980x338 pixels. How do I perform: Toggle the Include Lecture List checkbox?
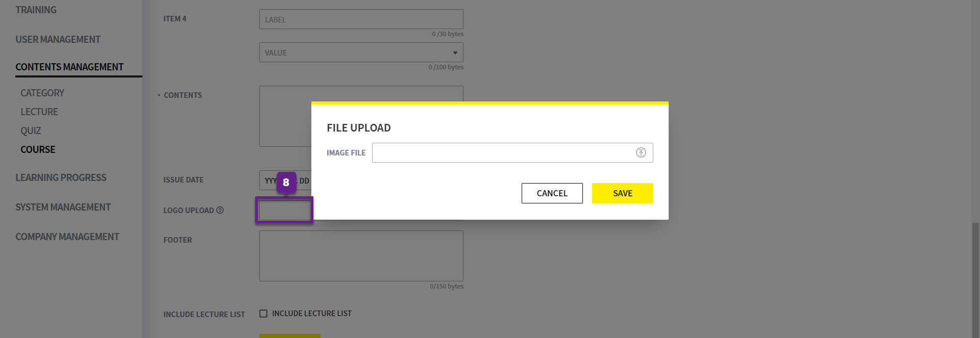[263, 314]
